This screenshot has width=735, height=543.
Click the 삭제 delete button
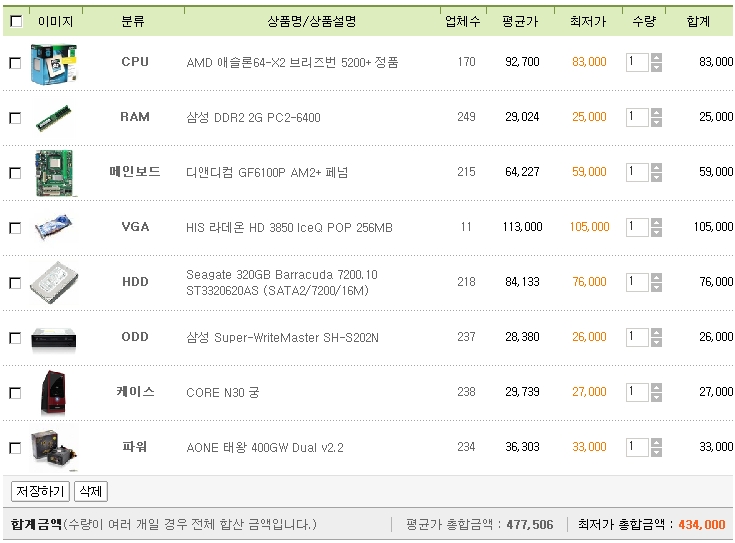pos(91,491)
